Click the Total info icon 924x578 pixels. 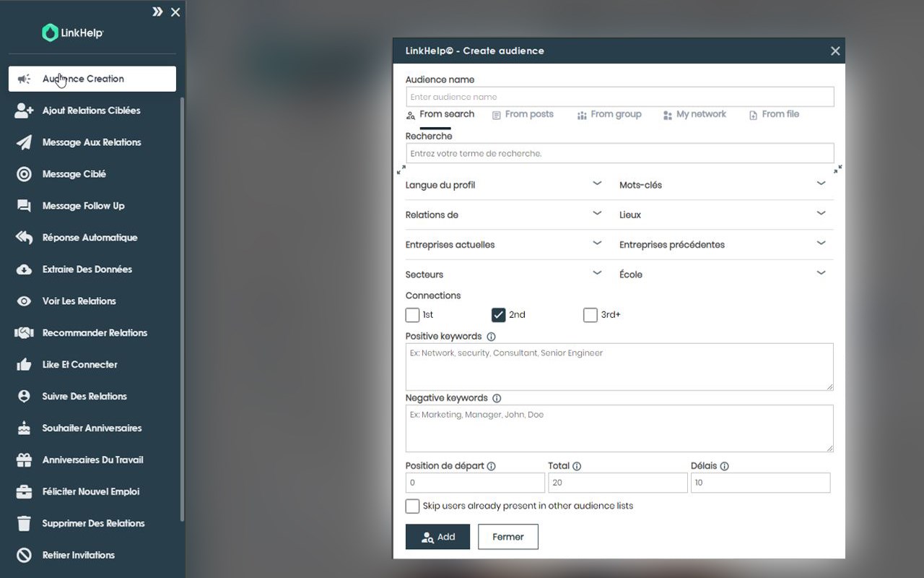[x=577, y=467]
